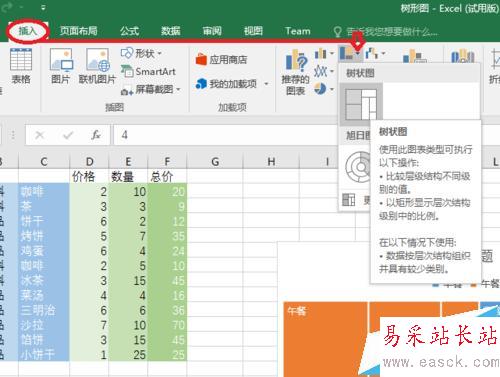Select the column F header
This screenshot has height=377, width=500.
click(167, 162)
